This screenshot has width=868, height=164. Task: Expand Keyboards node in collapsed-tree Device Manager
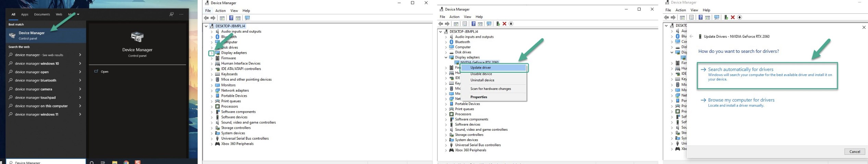(211, 74)
